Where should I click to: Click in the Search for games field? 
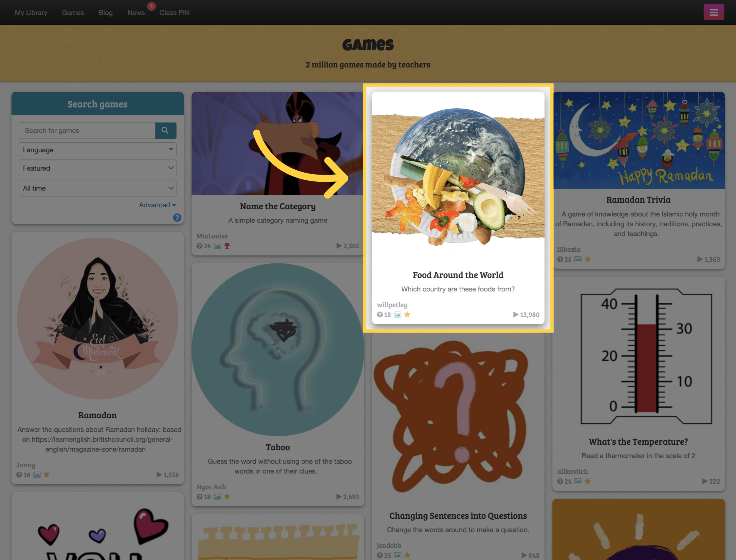pos(87,130)
